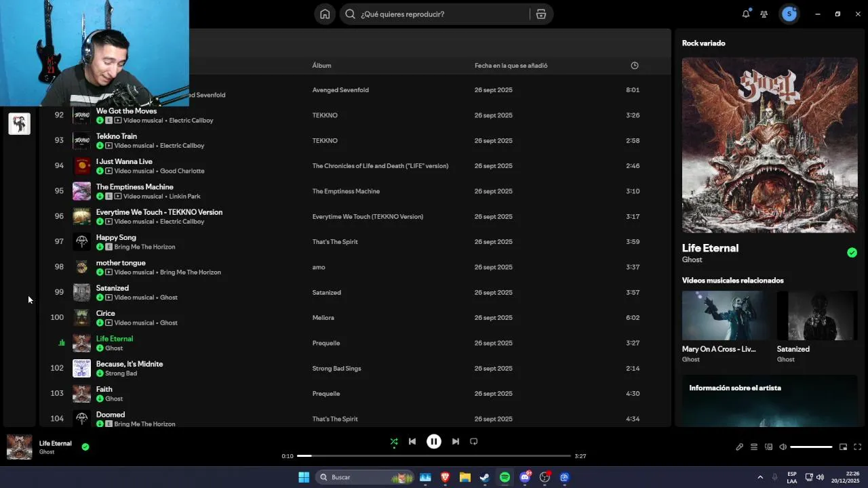Adjust the volume slider
This screenshot has width=868, height=488.
[811, 447]
